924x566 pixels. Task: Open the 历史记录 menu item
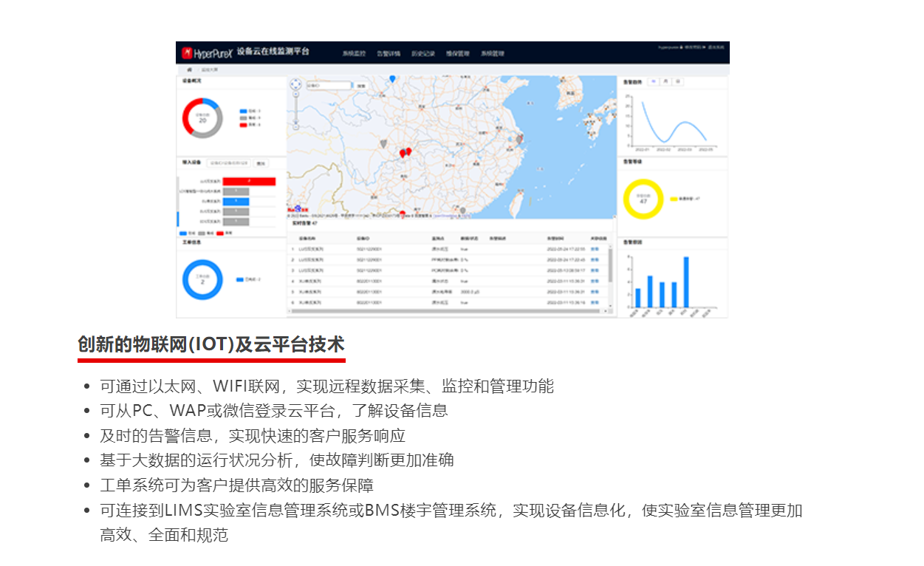coord(423,53)
